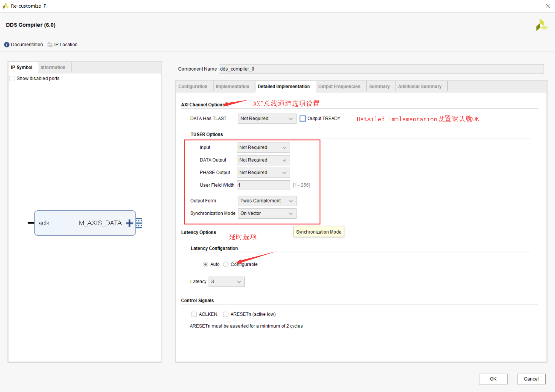Viewport: 555px width, 392px height.
Task: Open TUSER Input dropdown
Action: pyautogui.click(x=263, y=147)
